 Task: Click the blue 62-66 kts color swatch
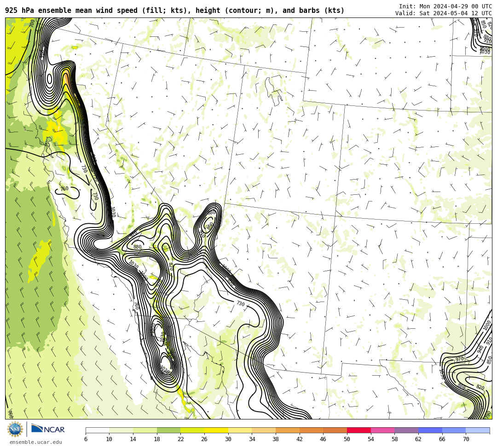430,430
